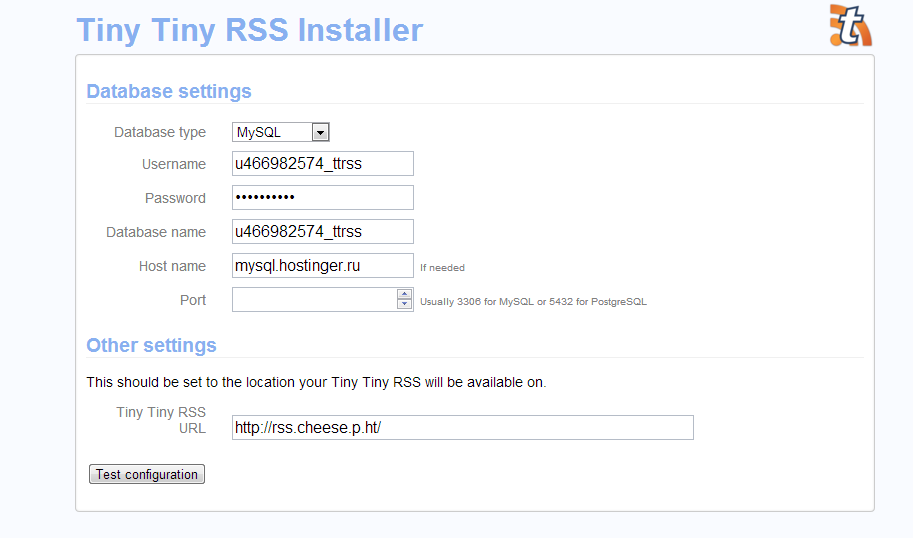Screen dimensions: 913x538
Task: Click the Username input field
Action: coord(323,164)
